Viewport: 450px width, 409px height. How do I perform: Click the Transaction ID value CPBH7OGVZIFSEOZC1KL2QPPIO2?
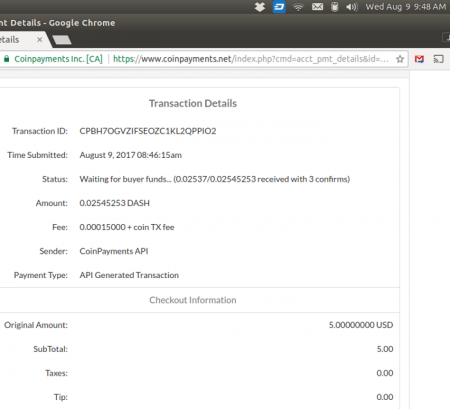point(148,131)
